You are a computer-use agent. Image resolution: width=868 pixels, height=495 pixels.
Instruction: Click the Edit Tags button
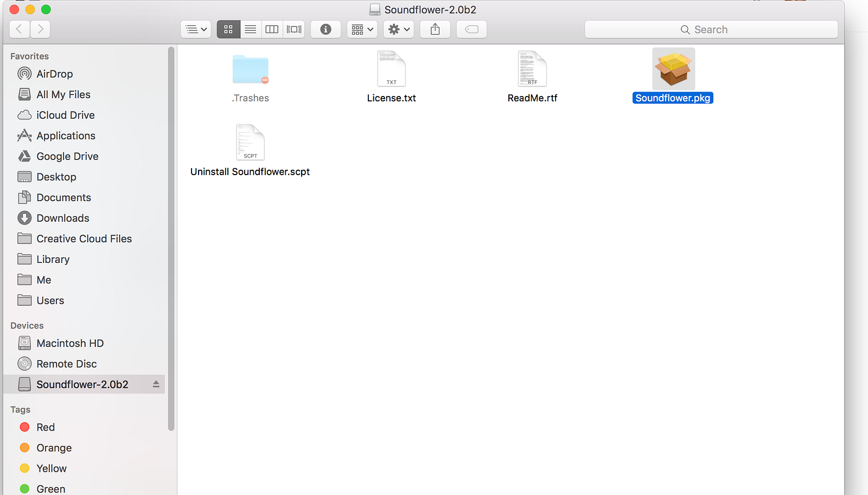pyautogui.click(x=471, y=29)
